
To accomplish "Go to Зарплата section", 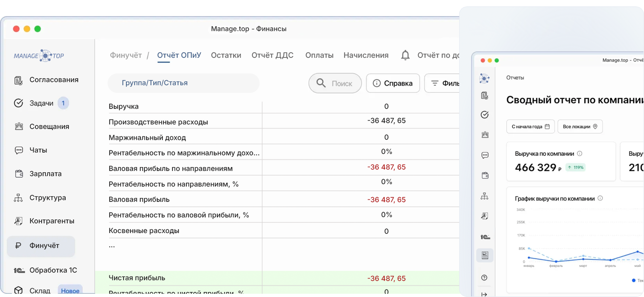I will tap(38, 173).
